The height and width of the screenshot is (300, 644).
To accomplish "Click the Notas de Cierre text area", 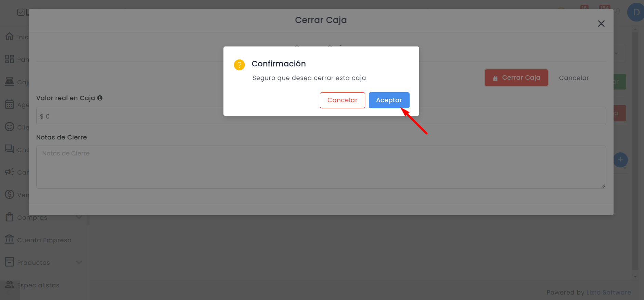I will click(x=321, y=167).
